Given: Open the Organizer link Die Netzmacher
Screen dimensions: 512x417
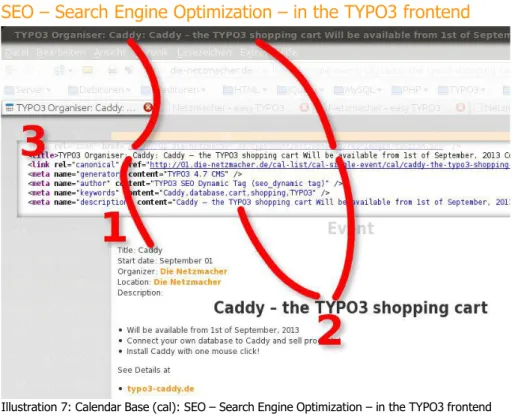Looking at the screenshot, I should 193,271.
